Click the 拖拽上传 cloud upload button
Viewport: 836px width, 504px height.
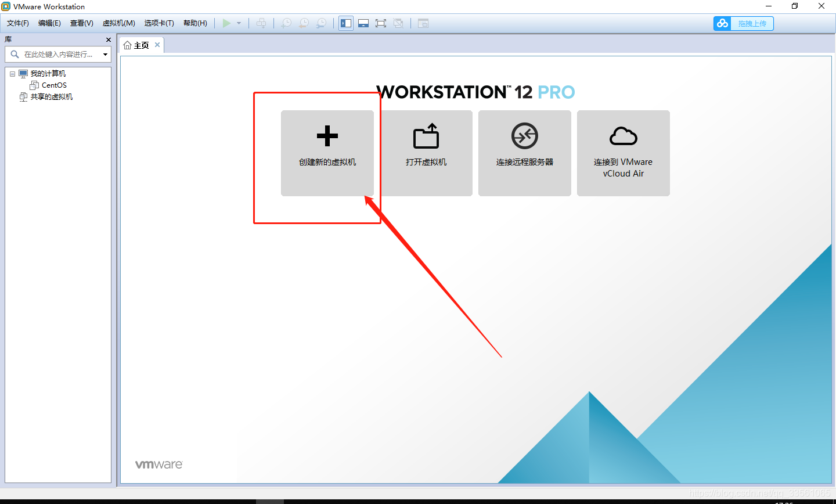pos(744,23)
